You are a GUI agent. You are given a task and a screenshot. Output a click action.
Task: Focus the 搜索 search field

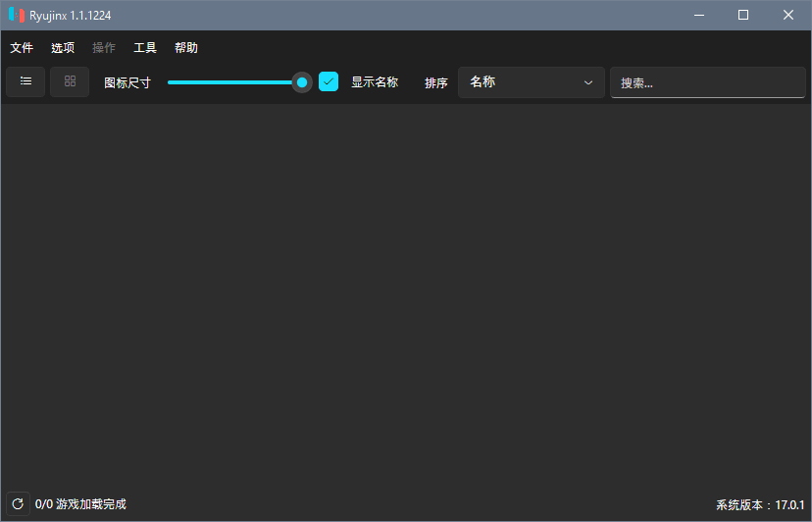(x=707, y=83)
